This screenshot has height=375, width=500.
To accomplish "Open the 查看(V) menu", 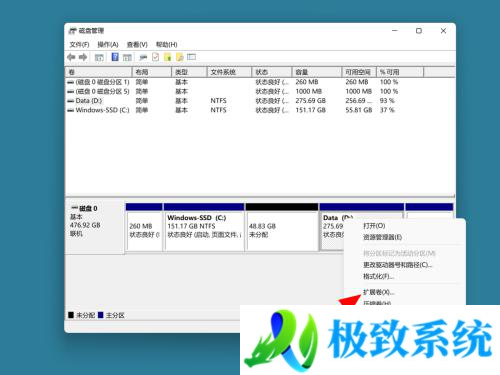I will pyautogui.click(x=137, y=44).
